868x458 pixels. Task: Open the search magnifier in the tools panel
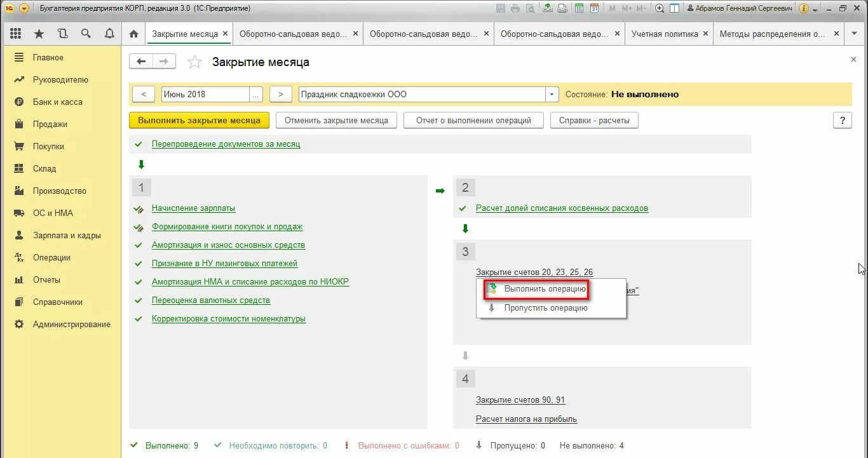click(86, 34)
